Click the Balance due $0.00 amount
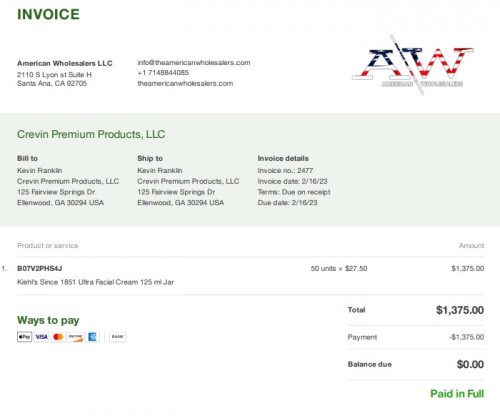This screenshot has width=500, height=416. pos(470,364)
